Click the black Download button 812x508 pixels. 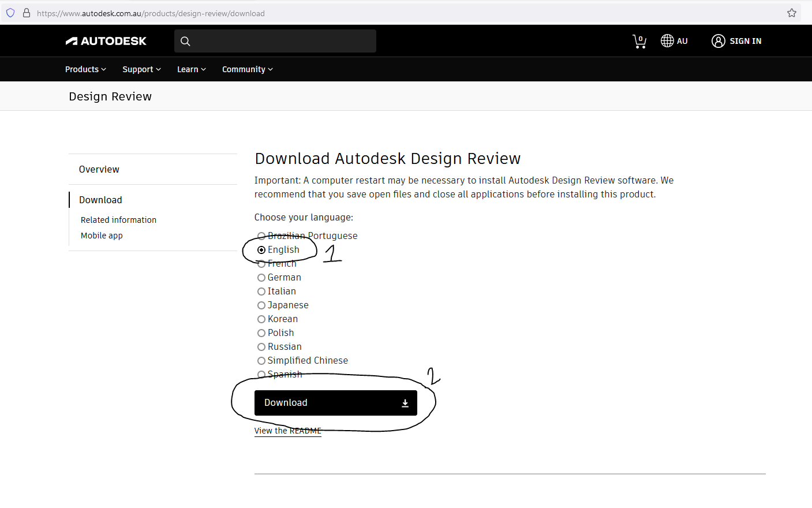[336, 403]
